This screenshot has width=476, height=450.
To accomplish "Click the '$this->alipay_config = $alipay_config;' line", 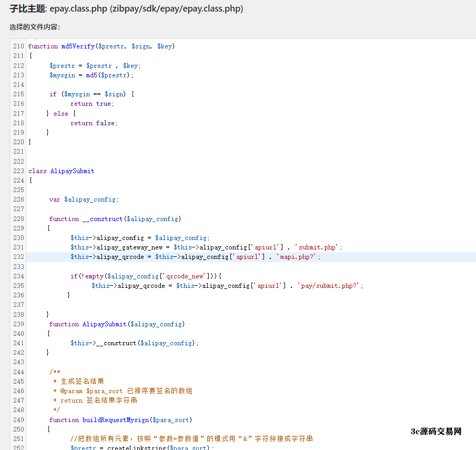I will 140,238.
